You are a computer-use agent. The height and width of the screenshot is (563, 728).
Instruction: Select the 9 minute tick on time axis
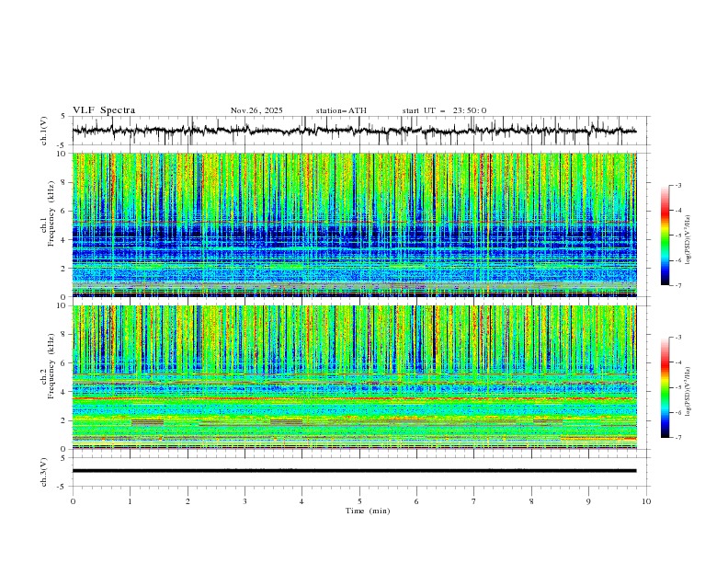tap(589, 500)
